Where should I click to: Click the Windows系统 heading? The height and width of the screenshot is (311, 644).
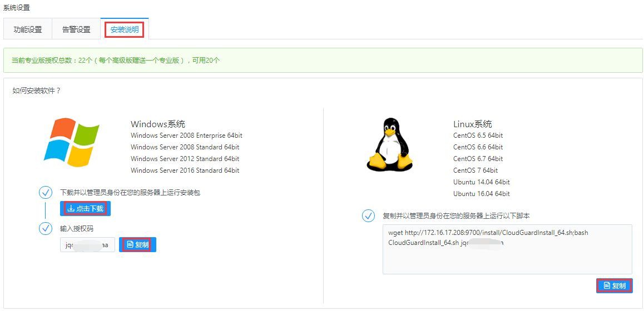(x=158, y=124)
